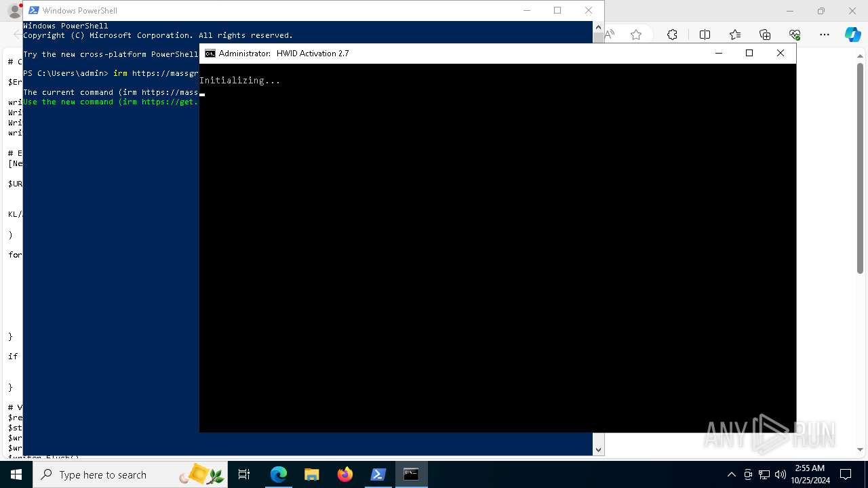Screen dimensions: 868x488
Task: Open Edge Settings and more menu
Action: point(825,35)
